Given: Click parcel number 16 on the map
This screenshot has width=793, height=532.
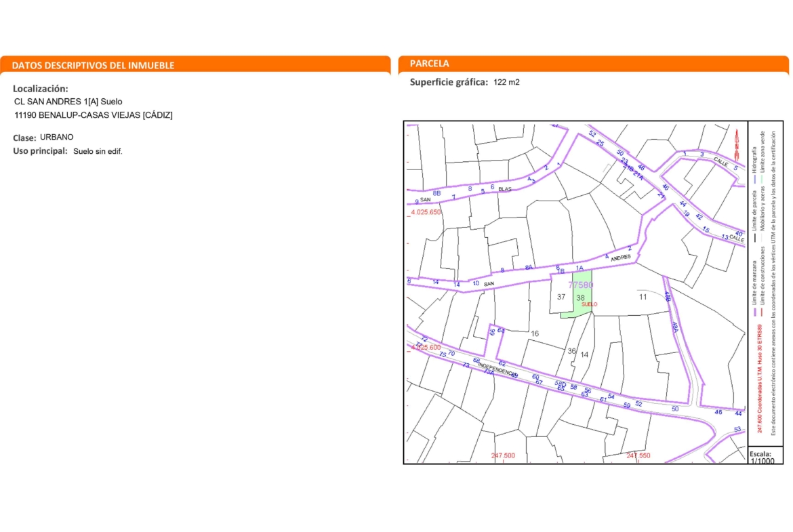Looking at the screenshot, I should tap(535, 333).
